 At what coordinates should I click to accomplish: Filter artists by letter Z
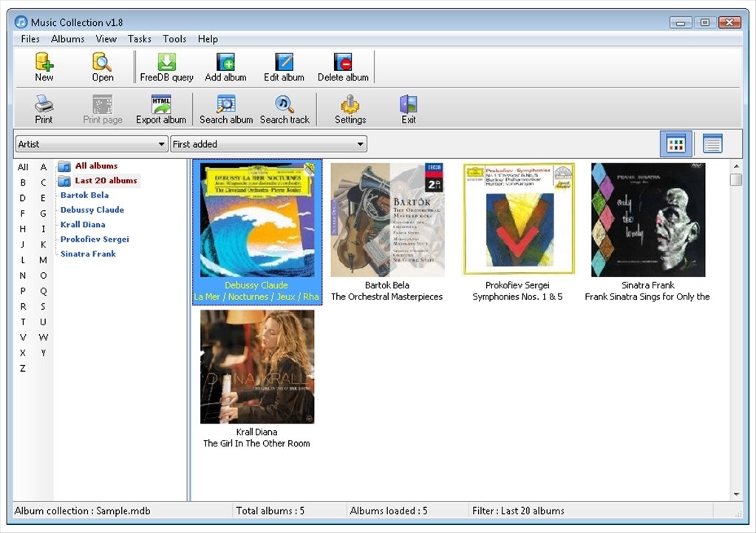[23, 369]
